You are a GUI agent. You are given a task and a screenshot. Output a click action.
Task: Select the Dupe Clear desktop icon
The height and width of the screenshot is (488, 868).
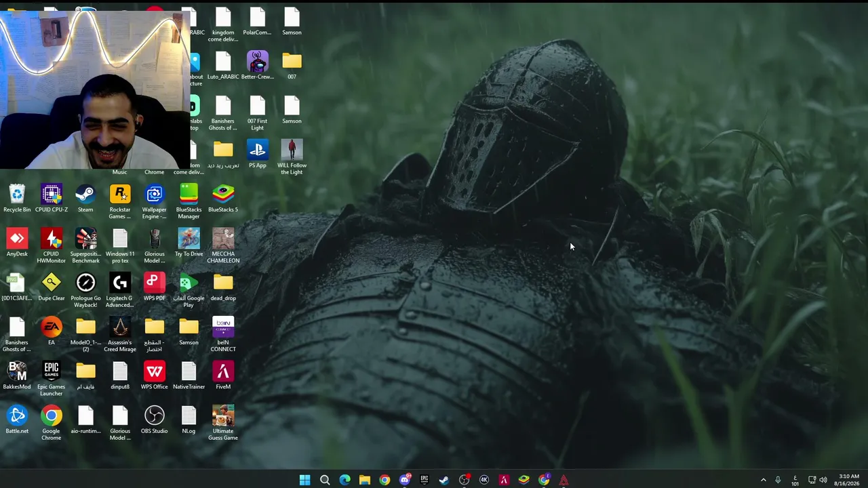coord(52,287)
